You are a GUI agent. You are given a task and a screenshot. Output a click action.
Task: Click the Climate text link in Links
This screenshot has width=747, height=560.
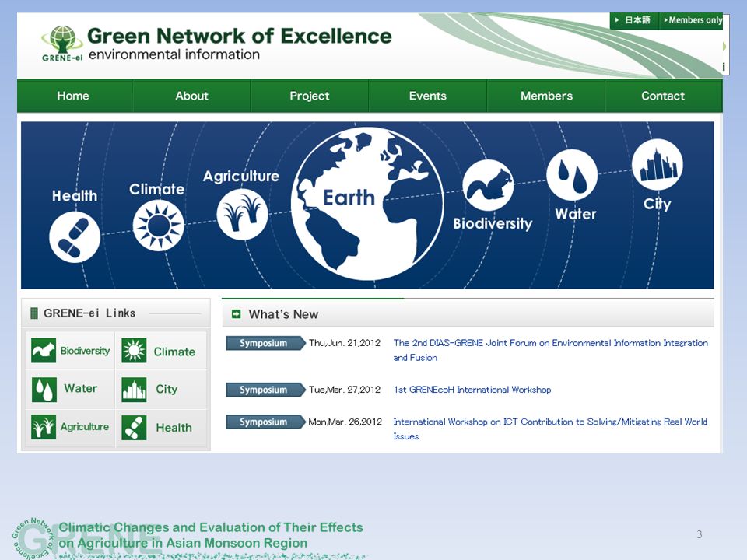pos(174,352)
